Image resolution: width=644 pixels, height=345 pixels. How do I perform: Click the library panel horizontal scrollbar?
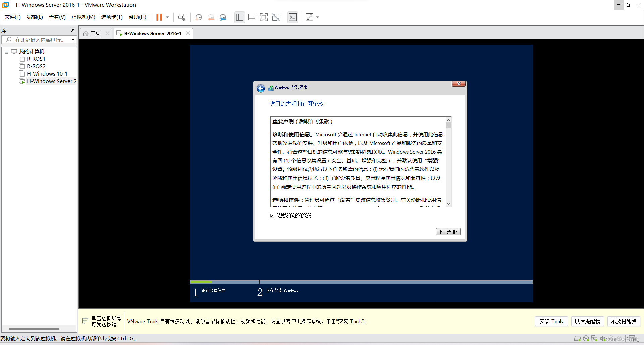click(34, 328)
